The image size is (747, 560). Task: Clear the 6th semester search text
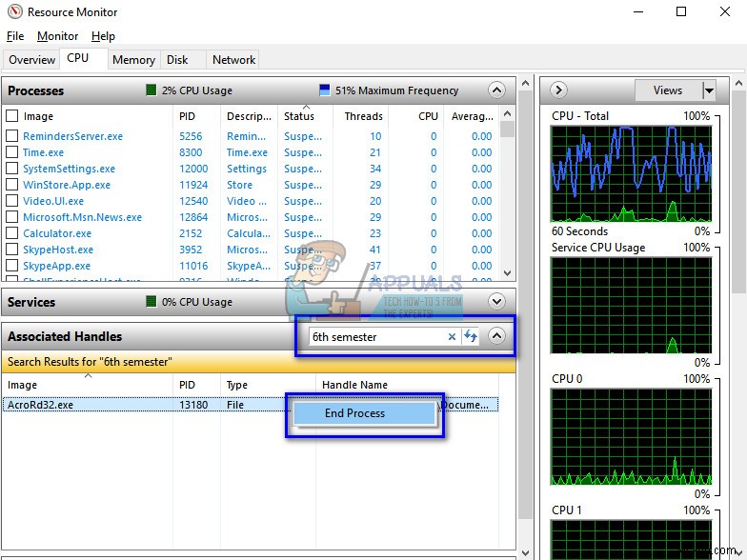(x=452, y=337)
